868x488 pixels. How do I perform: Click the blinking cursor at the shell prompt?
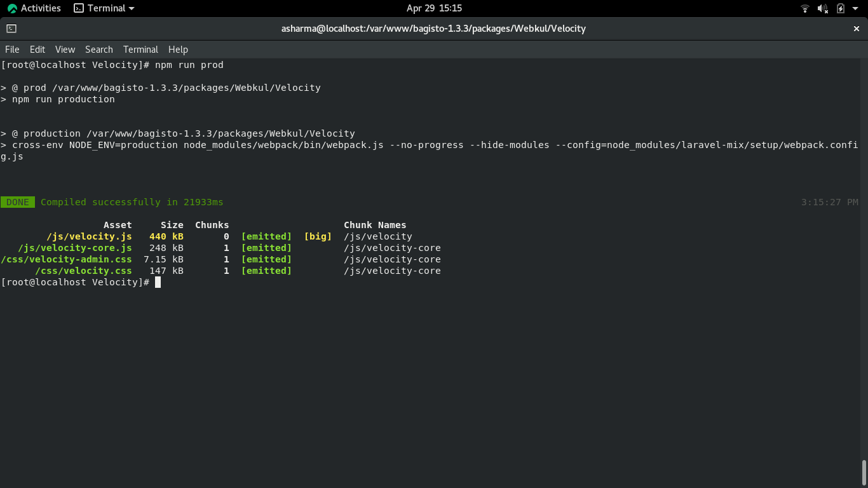157,282
